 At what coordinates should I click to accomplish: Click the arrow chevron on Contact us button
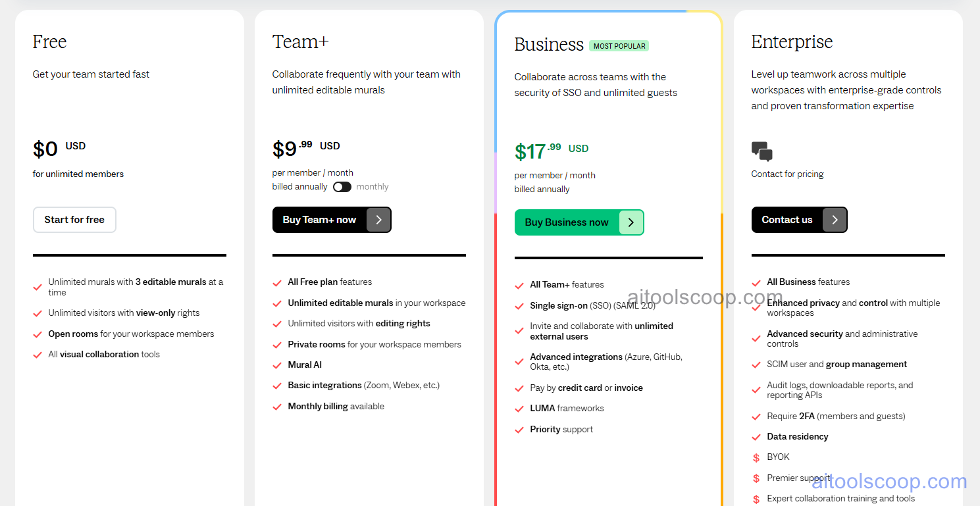(x=835, y=220)
